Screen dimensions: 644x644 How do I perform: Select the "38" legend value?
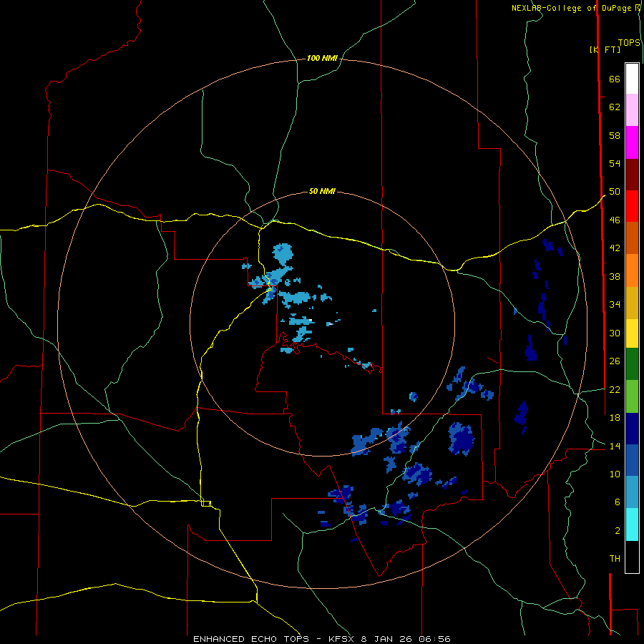(x=615, y=276)
